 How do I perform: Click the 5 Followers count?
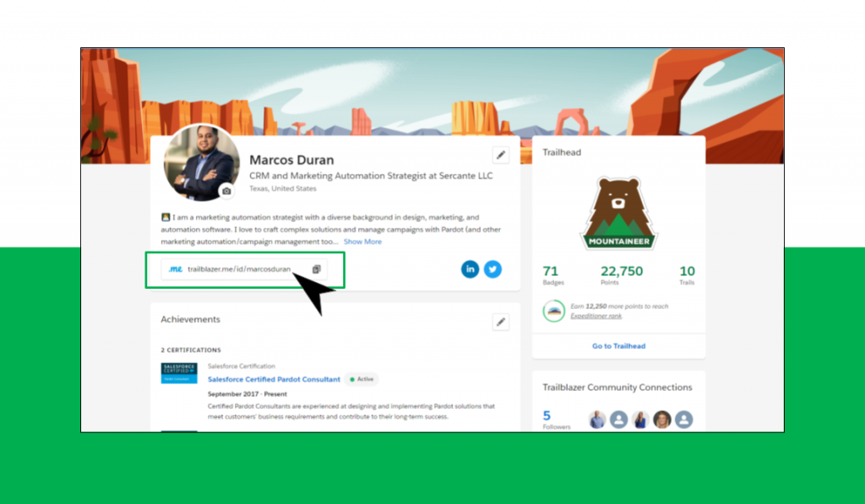pyautogui.click(x=556, y=420)
